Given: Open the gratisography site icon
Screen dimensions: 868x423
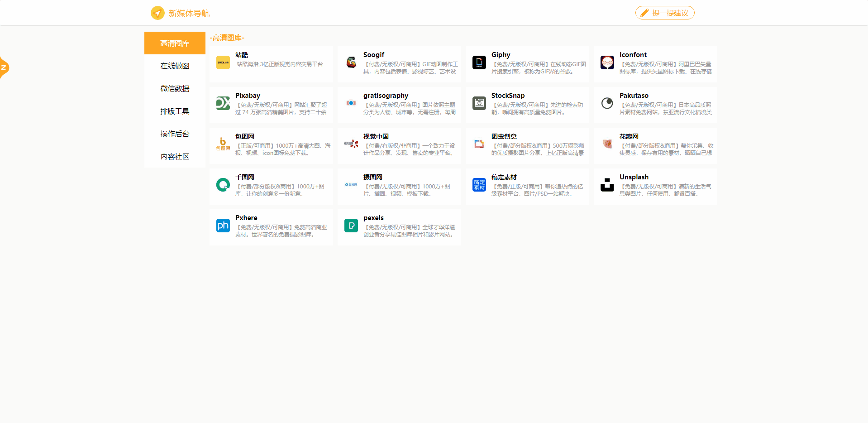Looking at the screenshot, I should pyautogui.click(x=351, y=103).
